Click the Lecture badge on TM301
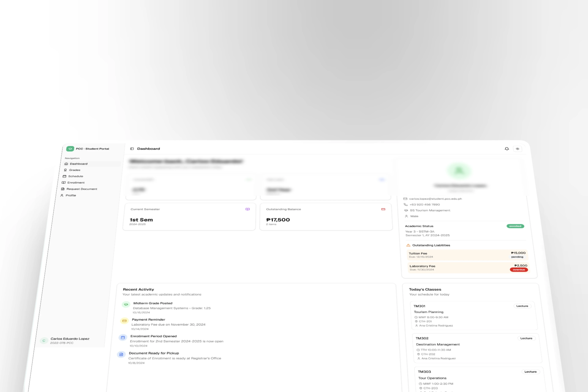Image resolution: width=588 pixels, height=392 pixels. pyautogui.click(x=522, y=306)
